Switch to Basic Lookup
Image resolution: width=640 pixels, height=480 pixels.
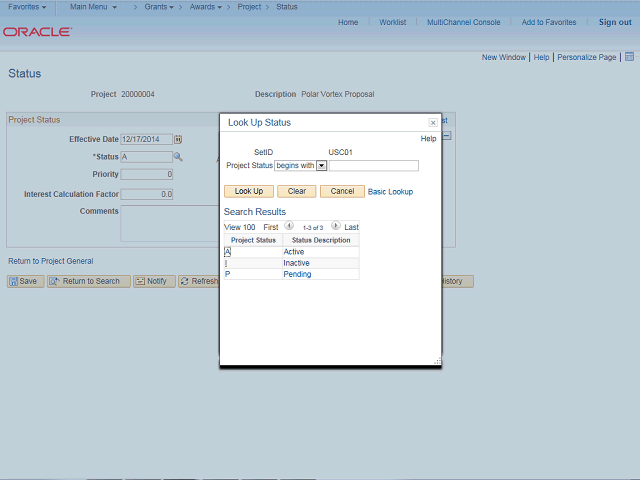tap(390, 192)
